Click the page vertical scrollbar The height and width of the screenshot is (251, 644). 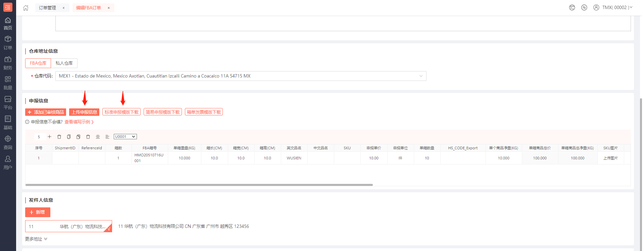[641, 174]
